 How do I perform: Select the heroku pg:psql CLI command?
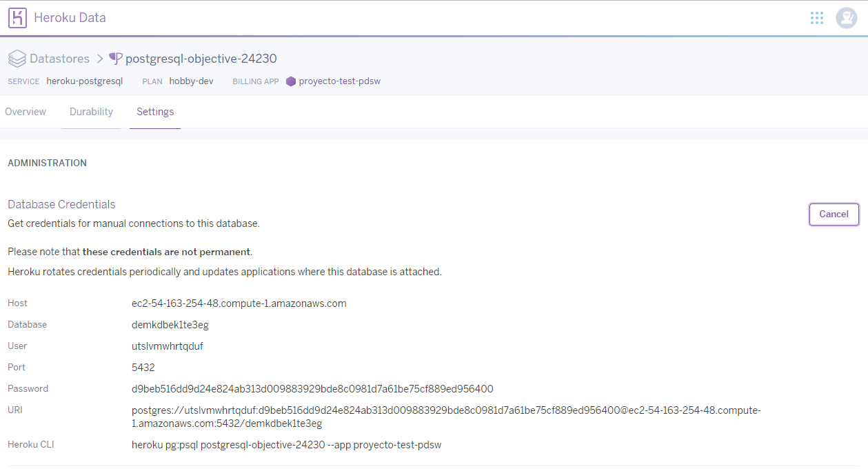click(x=286, y=445)
